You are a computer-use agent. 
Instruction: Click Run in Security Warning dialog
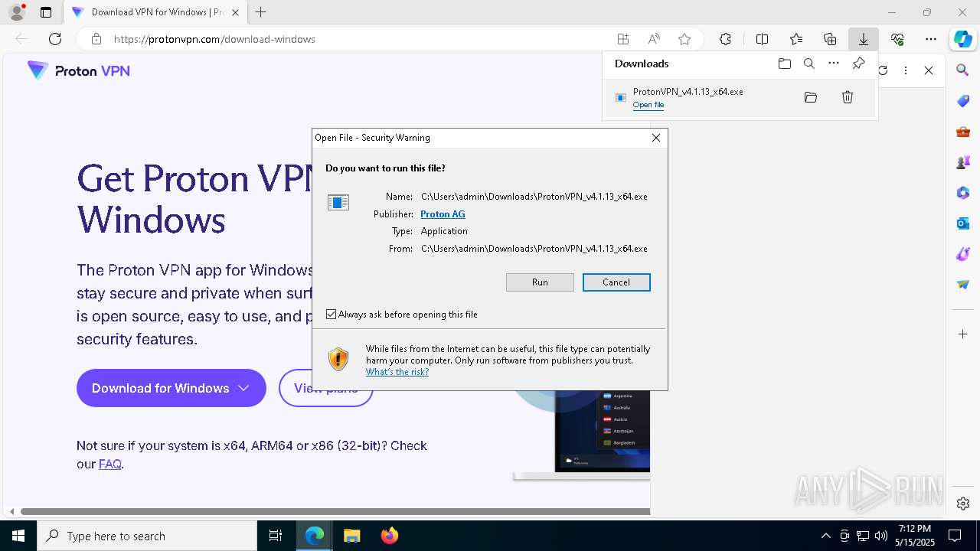540,282
